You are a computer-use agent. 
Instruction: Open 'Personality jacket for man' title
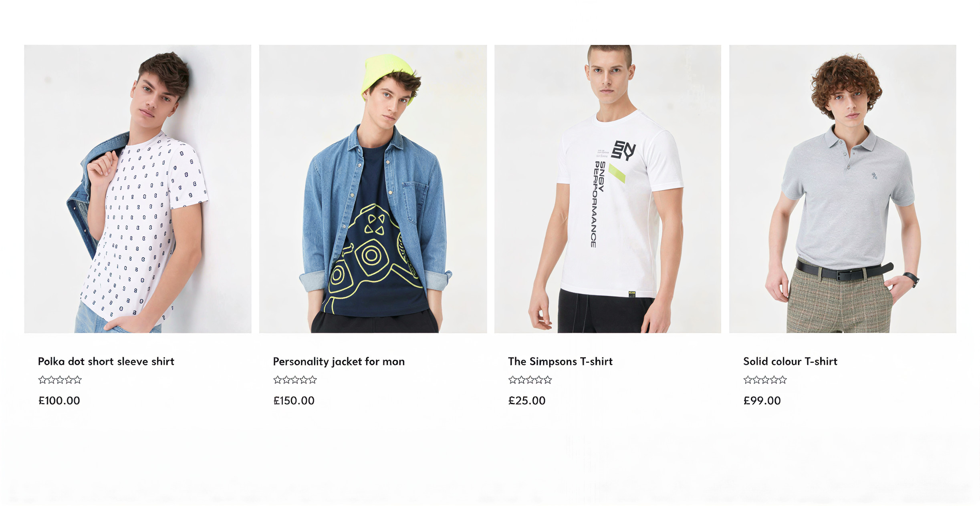click(x=339, y=361)
